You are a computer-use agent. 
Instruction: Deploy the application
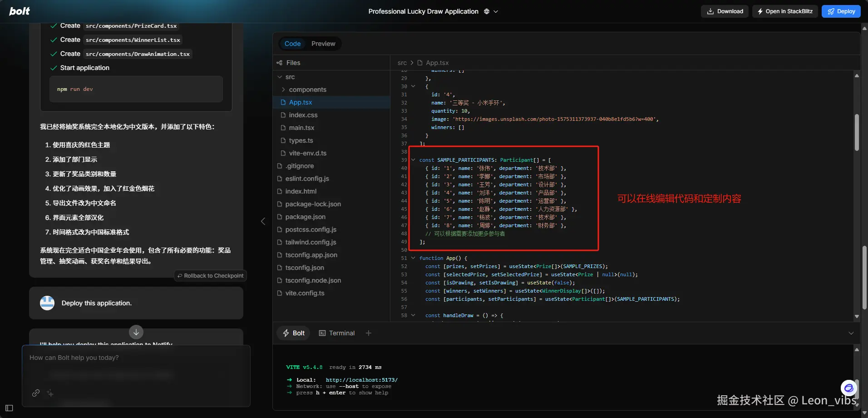[x=841, y=11]
